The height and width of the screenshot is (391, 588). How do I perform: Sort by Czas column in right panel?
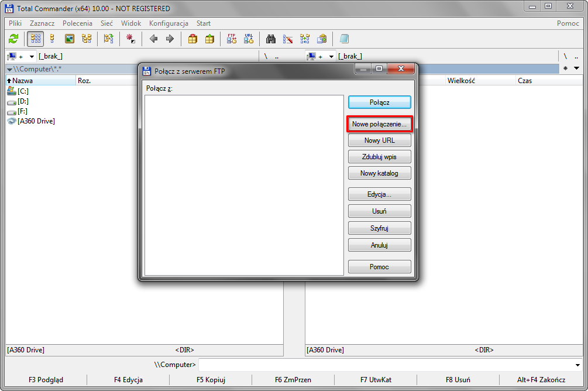(549, 81)
